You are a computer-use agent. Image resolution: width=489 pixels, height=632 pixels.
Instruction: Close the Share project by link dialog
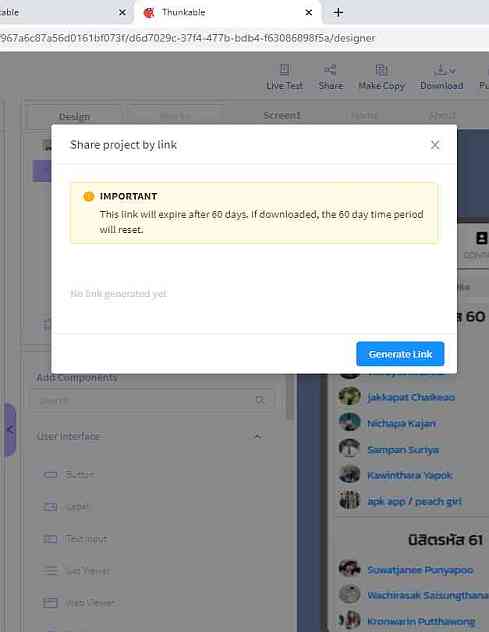(x=435, y=145)
